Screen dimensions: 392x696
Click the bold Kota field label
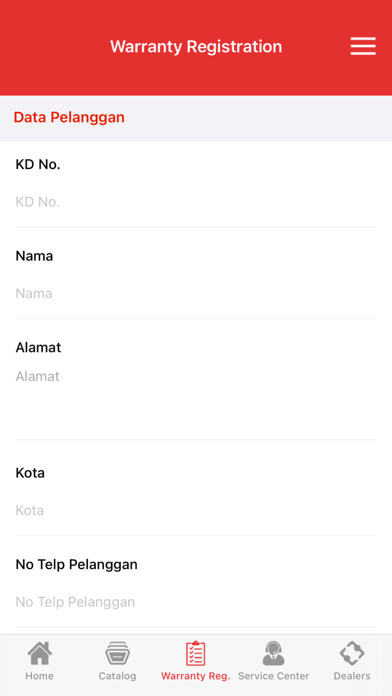pos(30,473)
